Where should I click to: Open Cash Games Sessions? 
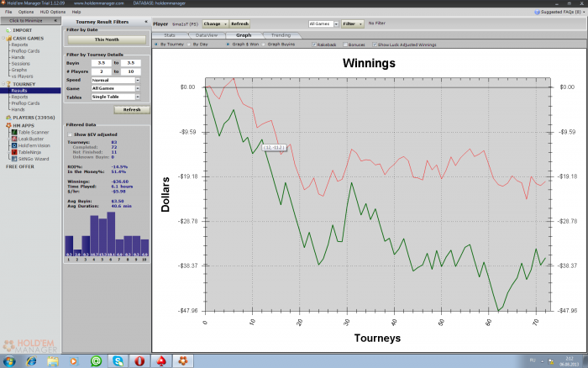click(20, 63)
